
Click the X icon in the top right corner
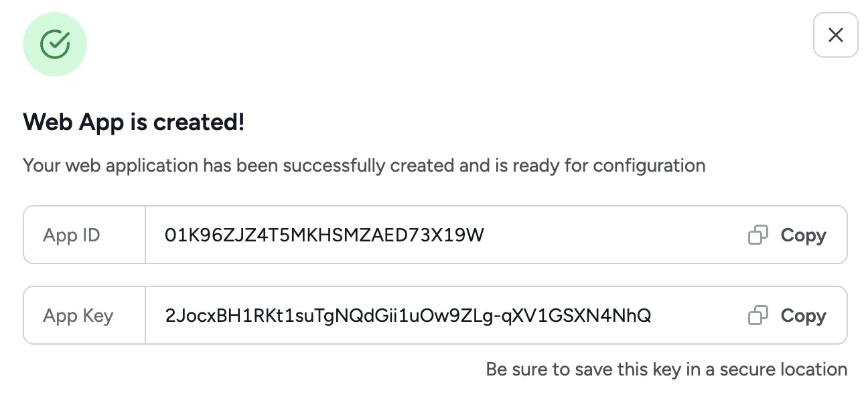pos(835,35)
